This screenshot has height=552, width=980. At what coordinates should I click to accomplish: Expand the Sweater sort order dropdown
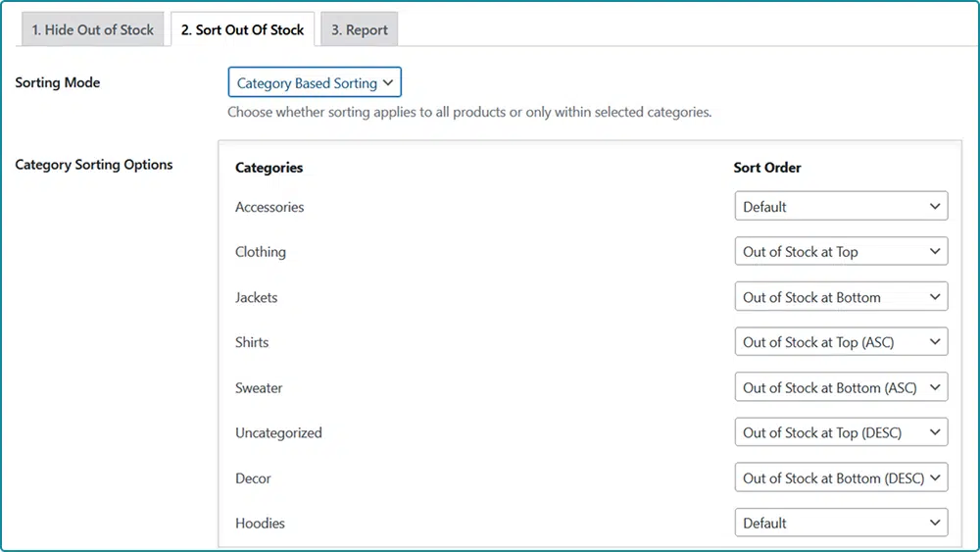(x=841, y=387)
